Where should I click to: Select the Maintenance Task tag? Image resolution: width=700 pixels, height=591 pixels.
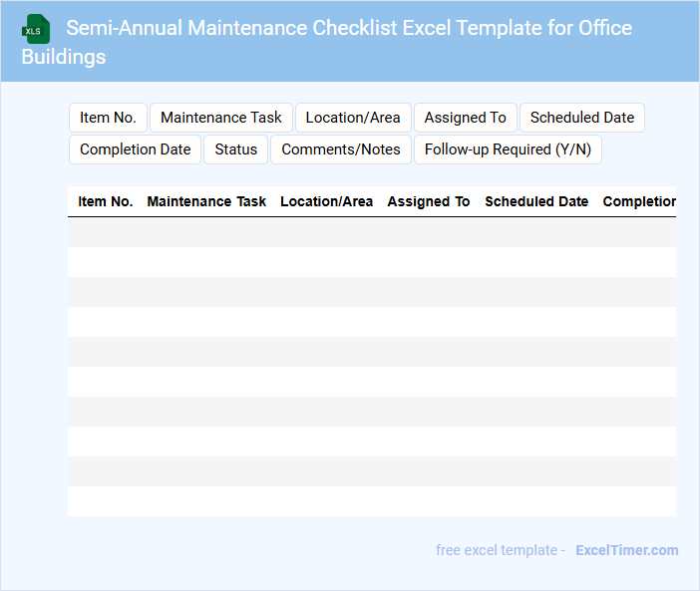tap(221, 118)
